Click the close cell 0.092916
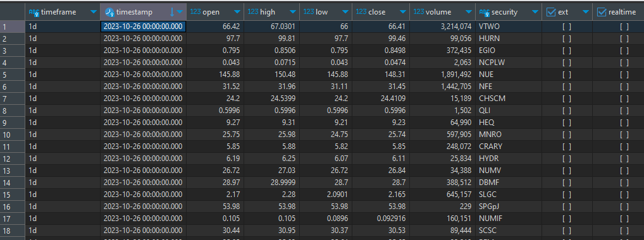 tap(381, 219)
